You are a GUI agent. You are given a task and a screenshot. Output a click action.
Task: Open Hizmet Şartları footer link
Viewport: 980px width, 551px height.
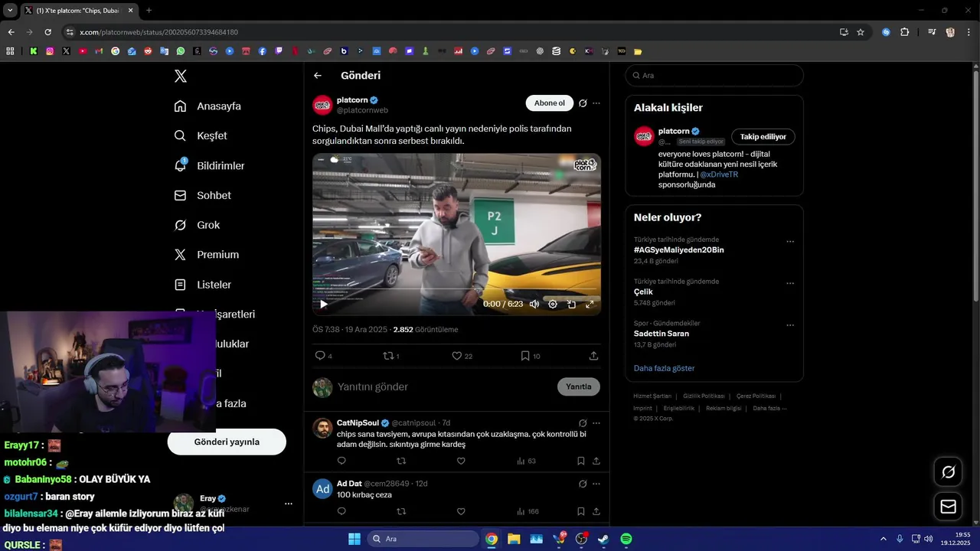(652, 396)
